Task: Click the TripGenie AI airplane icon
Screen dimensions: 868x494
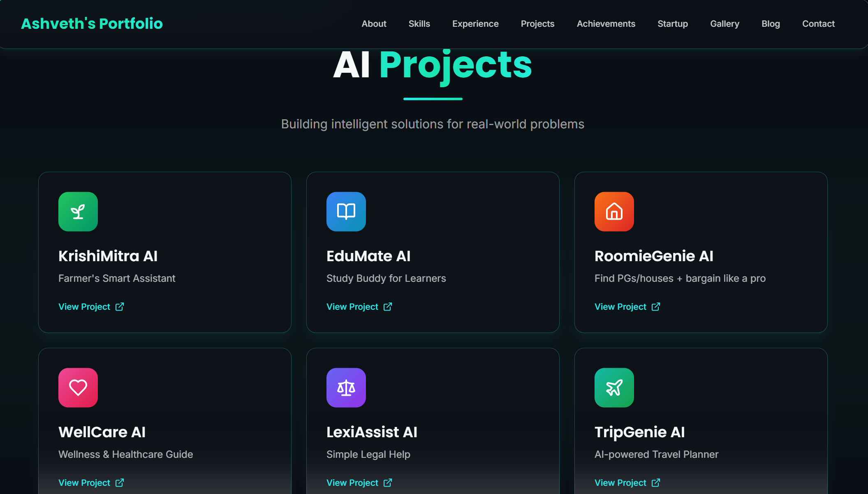Action: [614, 387]
